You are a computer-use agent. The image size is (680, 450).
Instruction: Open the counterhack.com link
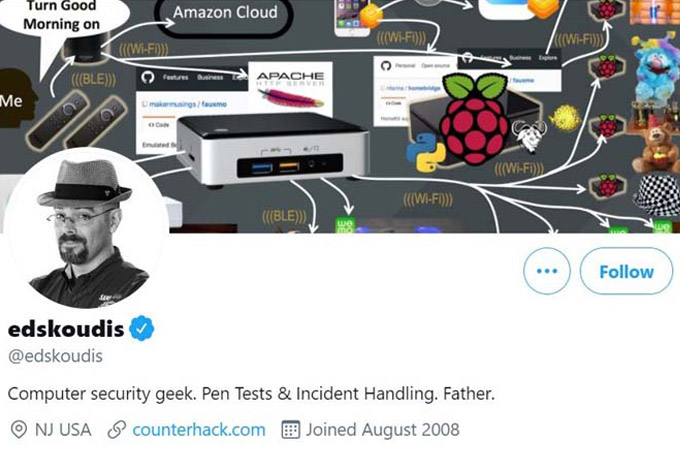click(199, 430)
